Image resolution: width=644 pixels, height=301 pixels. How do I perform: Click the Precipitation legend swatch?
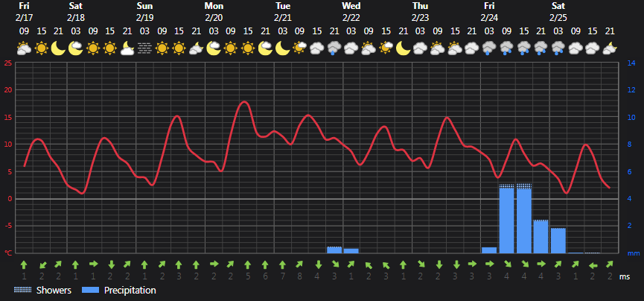91,290
